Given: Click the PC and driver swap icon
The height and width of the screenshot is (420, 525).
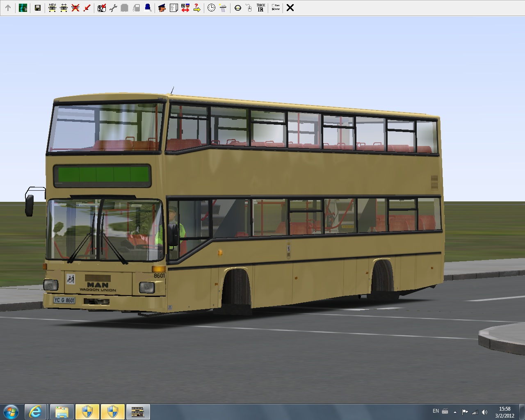Looking at the screenshot, I should pyautogui.click(x=185, y=8).
